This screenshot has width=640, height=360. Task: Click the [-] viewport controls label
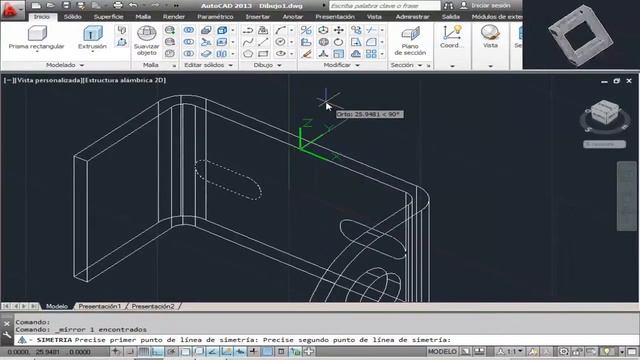(x=9, y=80)
